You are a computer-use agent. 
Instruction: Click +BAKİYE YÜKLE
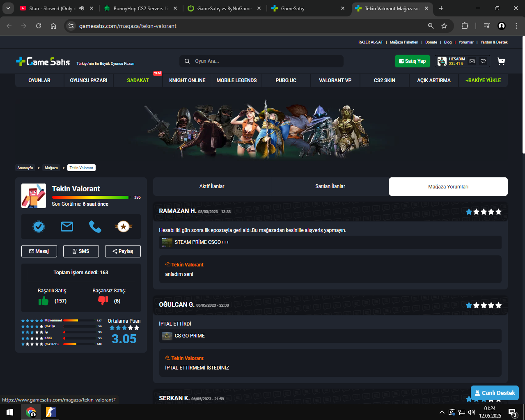pos(483,80)
